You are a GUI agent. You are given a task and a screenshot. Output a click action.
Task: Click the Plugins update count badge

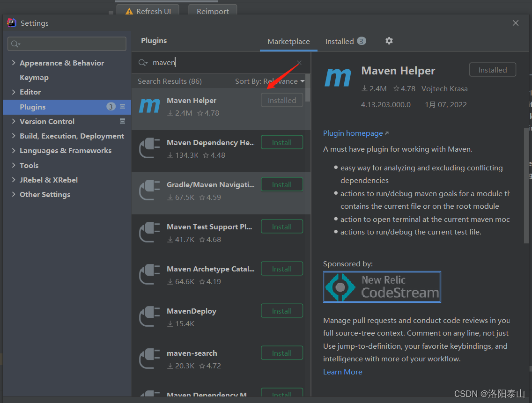(111, 107)
